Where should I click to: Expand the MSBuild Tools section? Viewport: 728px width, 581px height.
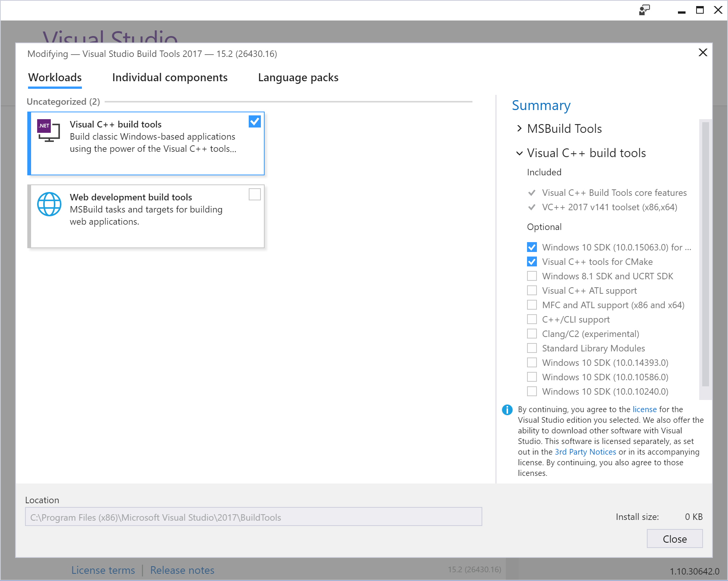pyautogui.click(x=519, y=129)
